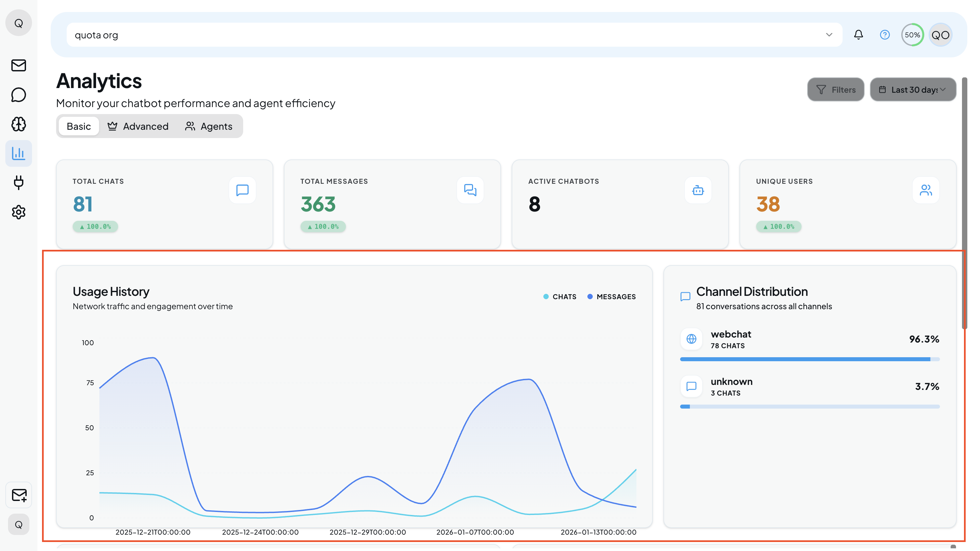980x551 pixels.
Task: Click the unknown channel progress bar
Action: click(810, 406)
